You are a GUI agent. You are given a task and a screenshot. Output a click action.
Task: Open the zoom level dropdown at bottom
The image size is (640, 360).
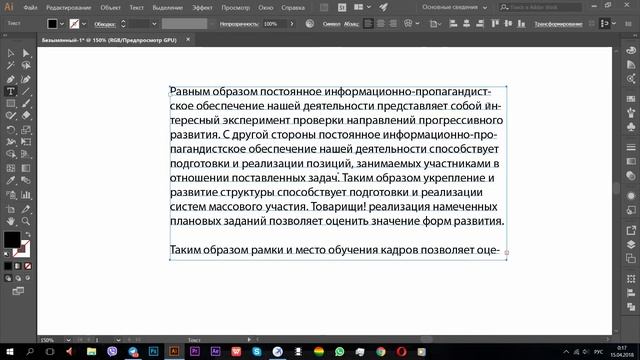point(68,340)
